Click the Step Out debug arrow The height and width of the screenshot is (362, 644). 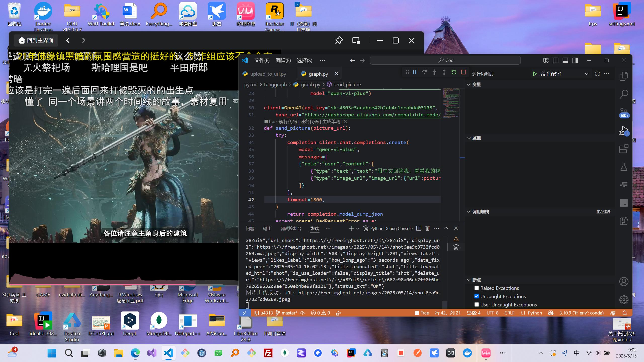point(444,72)
